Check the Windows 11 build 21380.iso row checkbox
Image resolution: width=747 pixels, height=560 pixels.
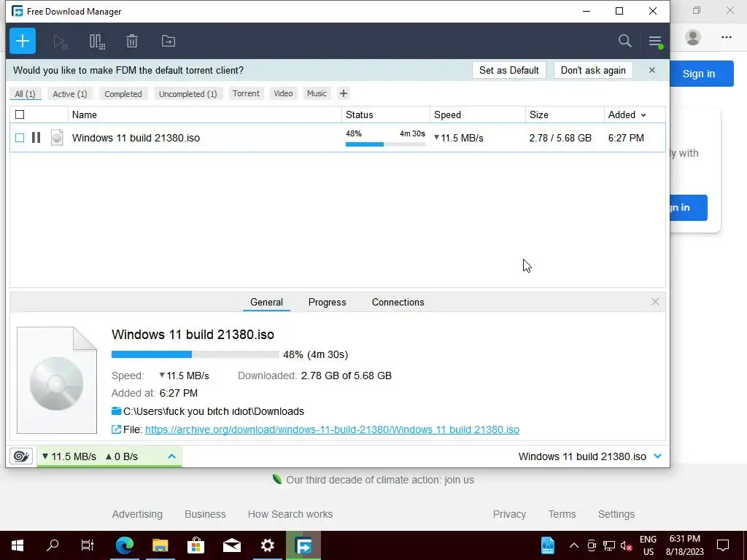(20, 138)
